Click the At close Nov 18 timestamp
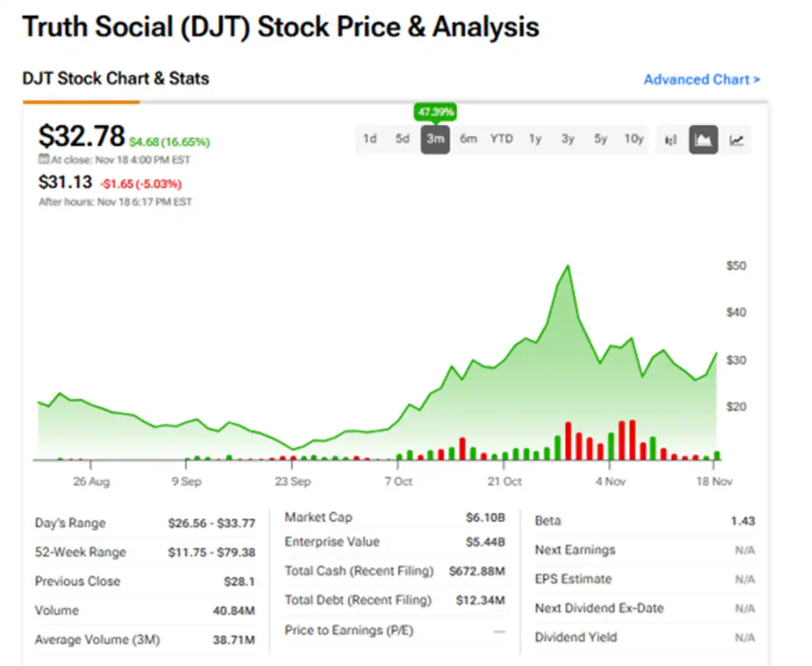The height and width of the screenshot is (666, 812). pos(121,159)
